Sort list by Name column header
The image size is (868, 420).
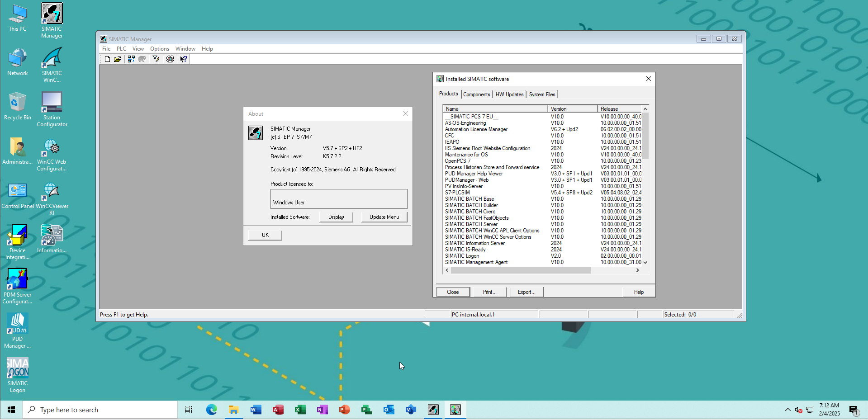(495, 109)
